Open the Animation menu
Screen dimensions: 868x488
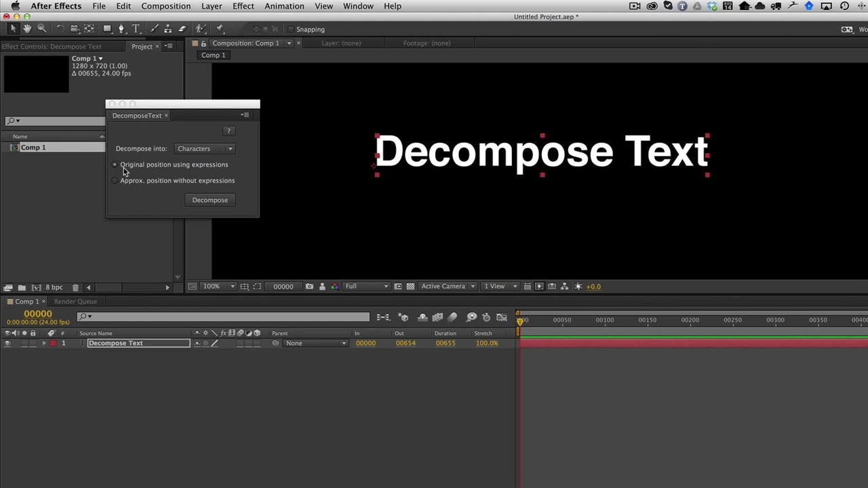point(284,6)
